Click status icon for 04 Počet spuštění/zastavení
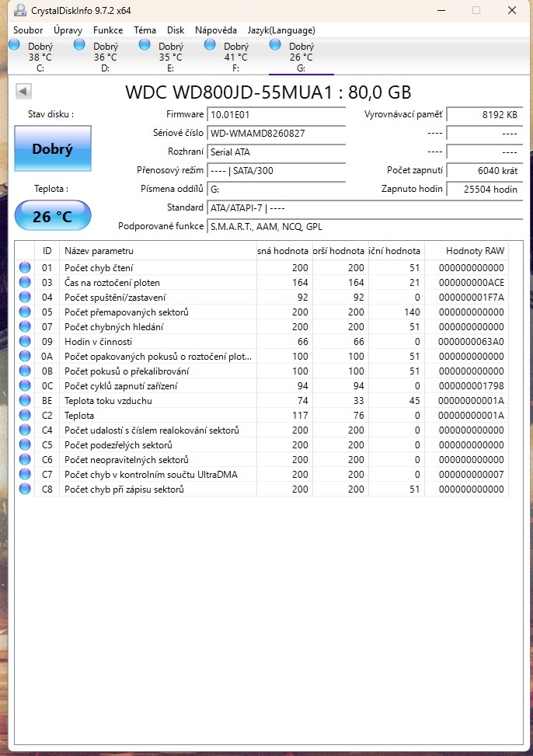 click(25, 297)
